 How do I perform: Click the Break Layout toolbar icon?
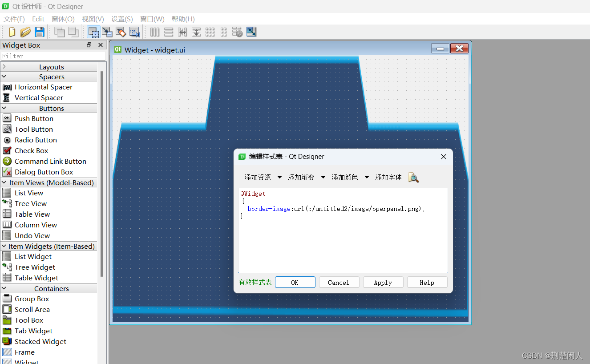click(x=238, y=32)
